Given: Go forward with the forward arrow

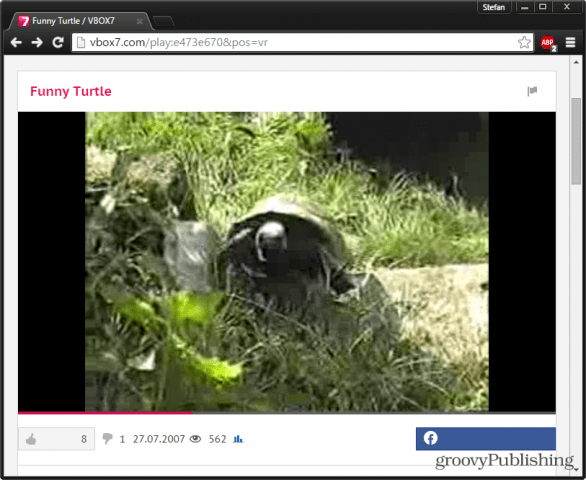Looking at the screenshot, I should pos(37,43).
